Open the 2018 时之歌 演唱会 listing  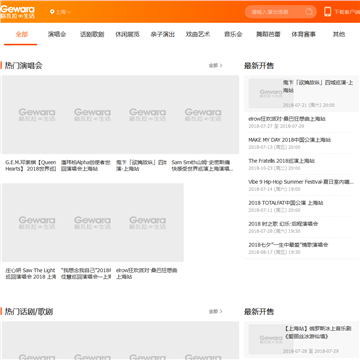[283, 224]
